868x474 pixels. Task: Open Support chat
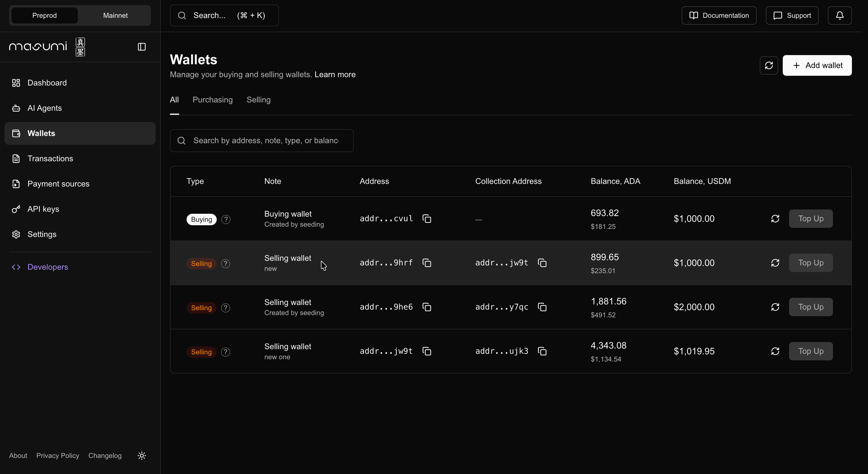pyautogui.click(x=792, y=15)
